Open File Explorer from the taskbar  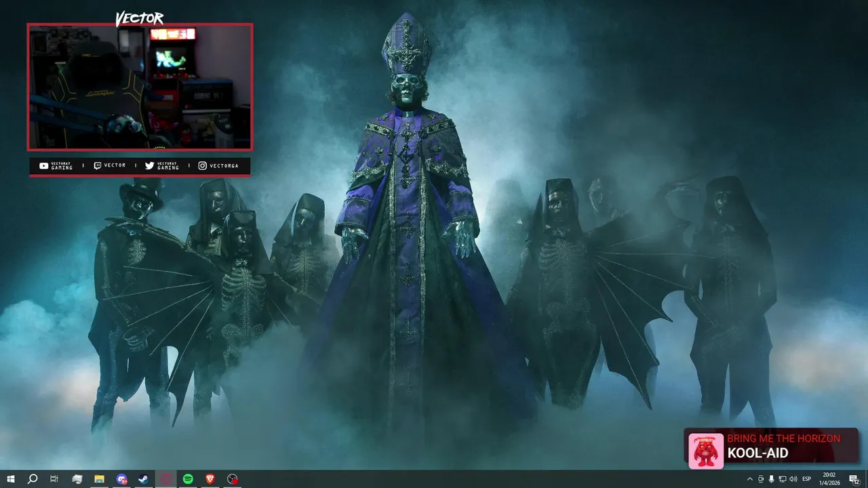pos(99,479)
